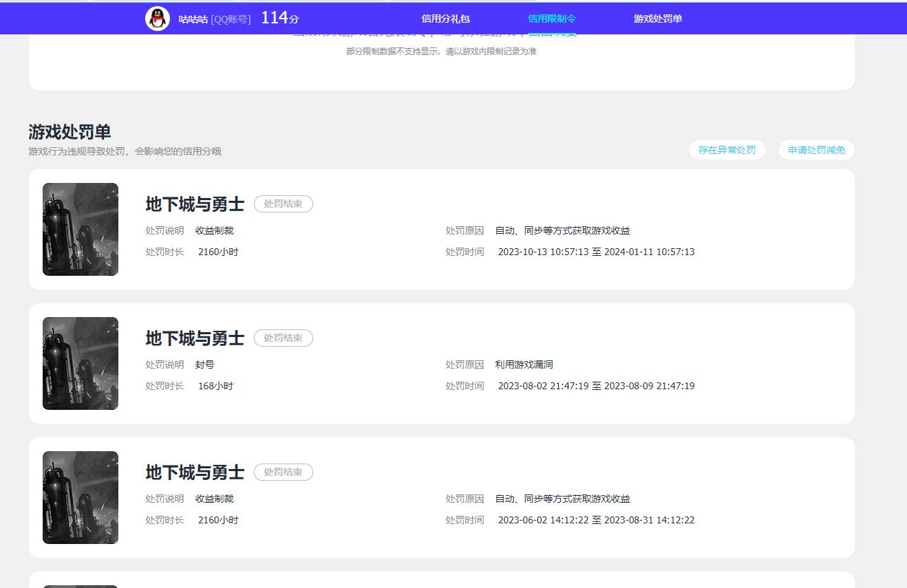This screenshot has width=907, height=588.
Task: Click the [QQ账号] account type label
Action: (x=231, y=19)
